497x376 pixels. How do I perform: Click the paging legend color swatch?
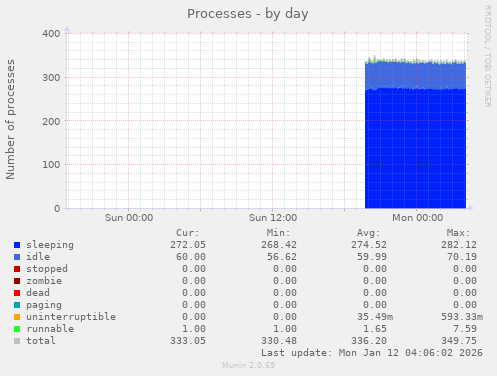[17, 305]
